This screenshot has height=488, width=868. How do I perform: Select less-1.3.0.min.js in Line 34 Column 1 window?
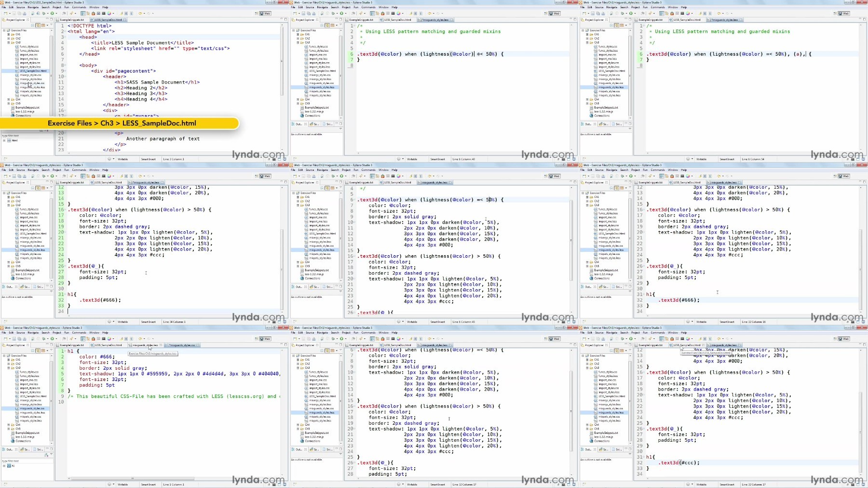click(x=24, y=274)
